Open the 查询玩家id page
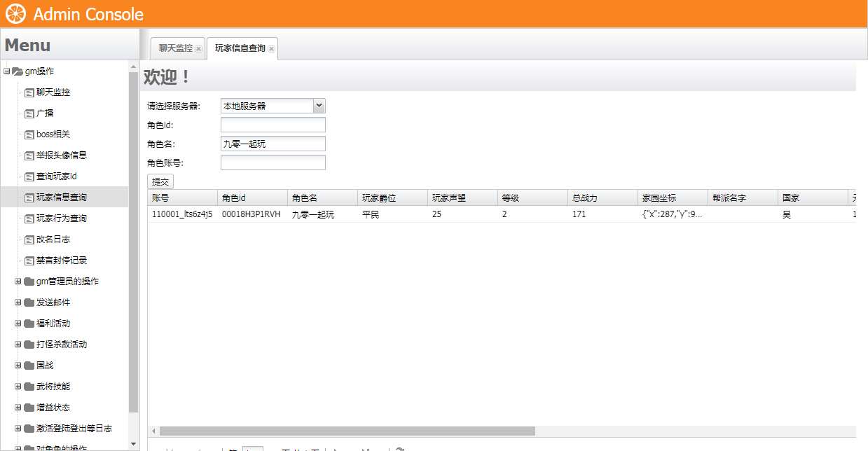The image size is (868, 451). click(x=57, y=176)
